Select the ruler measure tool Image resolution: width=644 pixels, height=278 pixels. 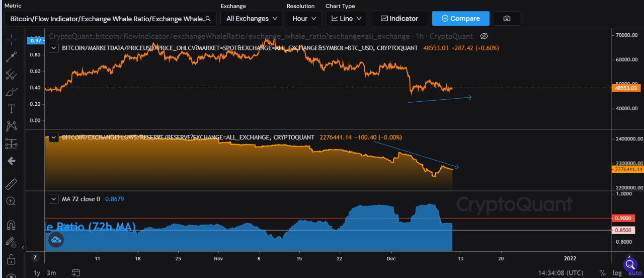(x=11, y=184)
